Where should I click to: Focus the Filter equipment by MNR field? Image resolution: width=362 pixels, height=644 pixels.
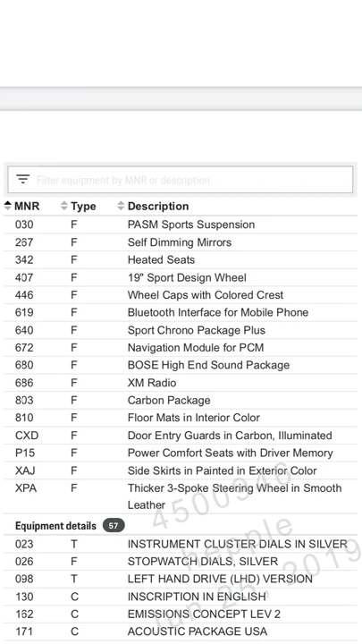(181, 180)
